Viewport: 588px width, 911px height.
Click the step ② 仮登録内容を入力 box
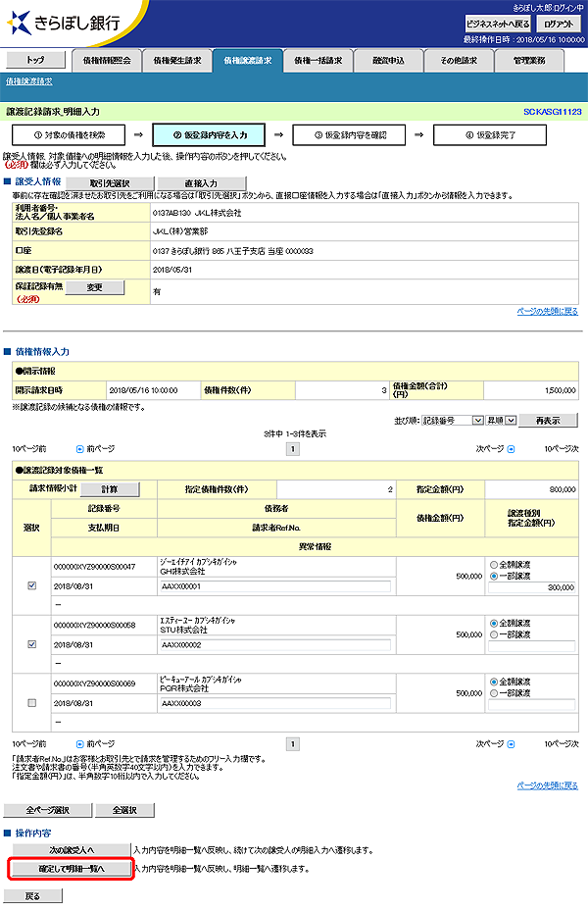[209, 134]
